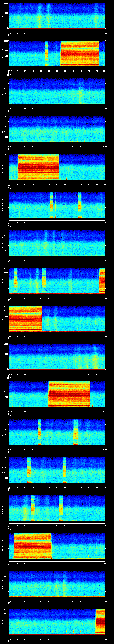This screenshot has width=114, height=644.
Task: Click the red burst in 13:46 spectrogram
Action: point(69,394)
